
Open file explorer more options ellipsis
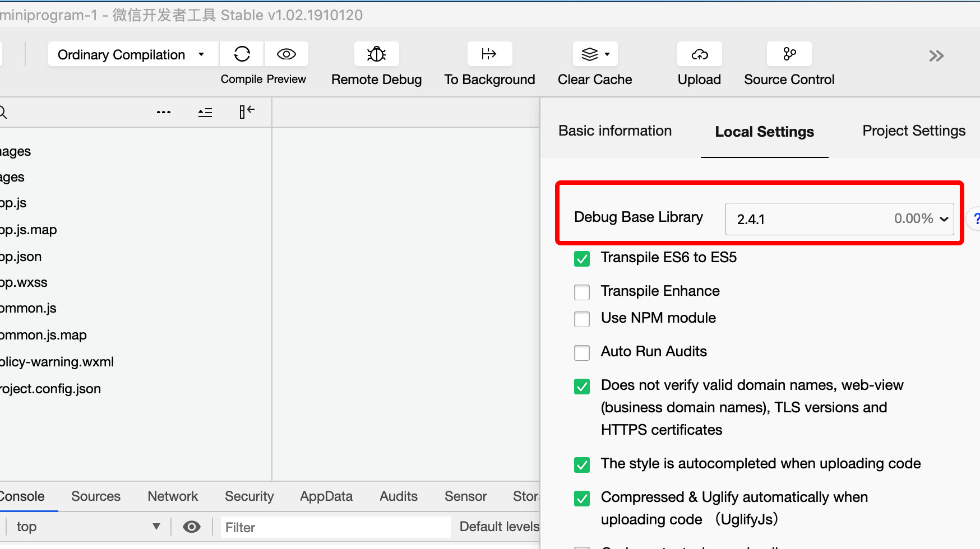tap(164, 113)
